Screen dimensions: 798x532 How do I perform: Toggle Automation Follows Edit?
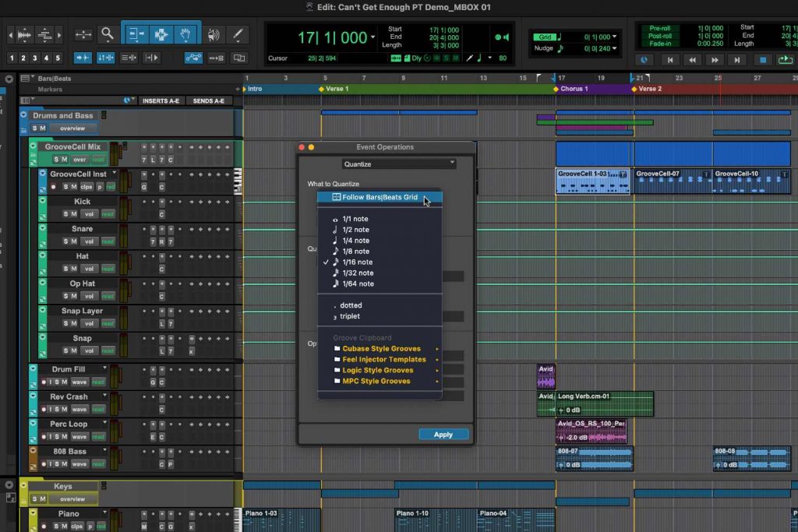[193, 58]
